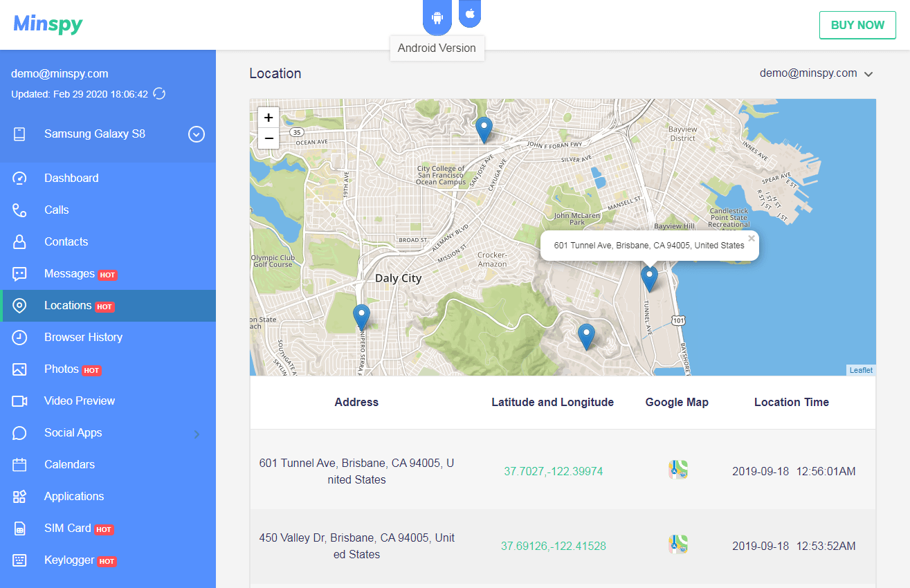Image resolution: width=910 pixels, height=588 pixels.
Task: Select the Keylogger feature
Action: coord(69,560)
